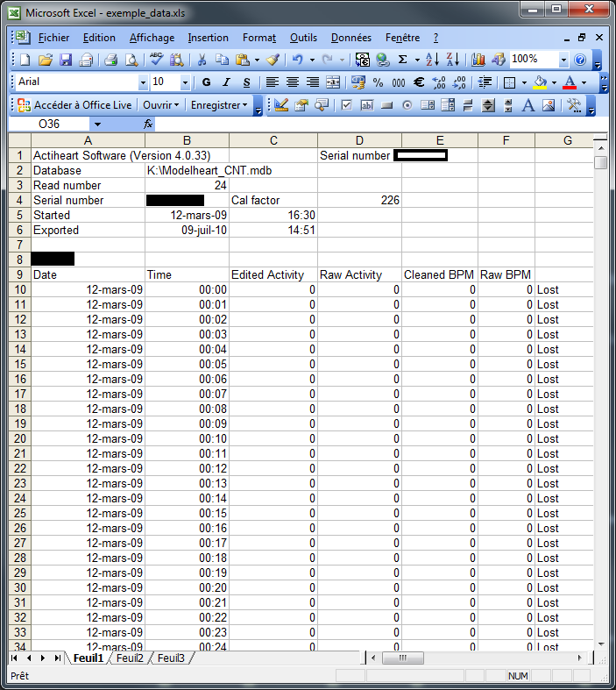Click the Decrease Decimal icon
The image size is (616, 690).
[x=459, y=82]
